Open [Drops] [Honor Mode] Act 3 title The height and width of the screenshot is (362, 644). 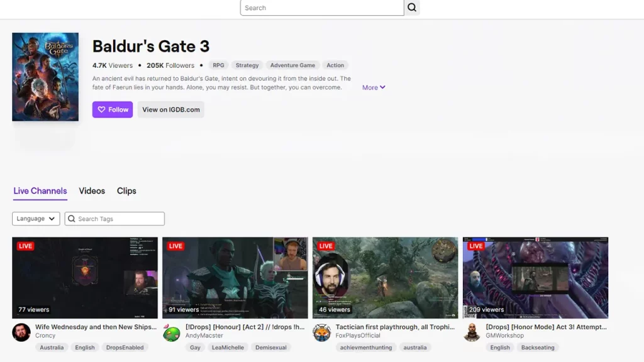(547, 327)
